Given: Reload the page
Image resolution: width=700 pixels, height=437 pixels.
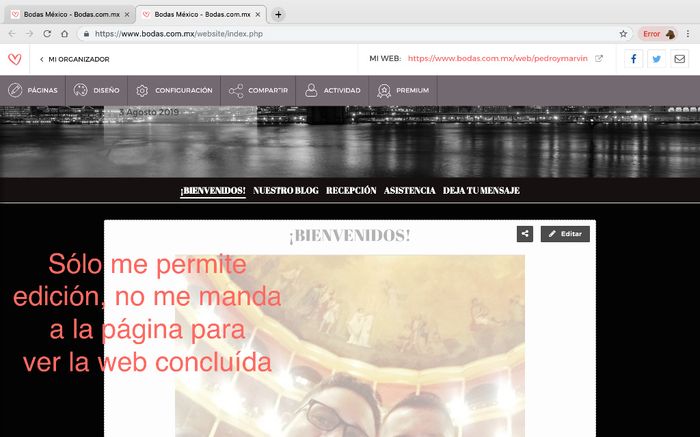Looking at the screenshot, I should tap(47, 33).
